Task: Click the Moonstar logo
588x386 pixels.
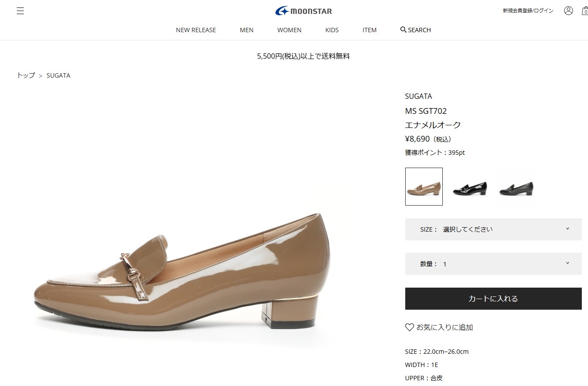Action: (x=303, y=11)
